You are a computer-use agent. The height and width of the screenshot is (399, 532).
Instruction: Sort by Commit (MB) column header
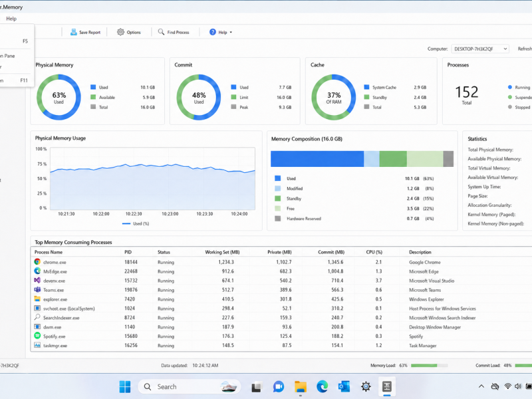tap(331, 252)
